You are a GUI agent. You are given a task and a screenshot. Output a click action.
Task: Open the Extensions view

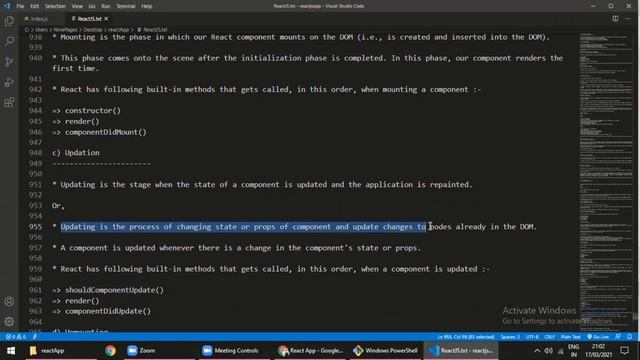click(9, 102)
